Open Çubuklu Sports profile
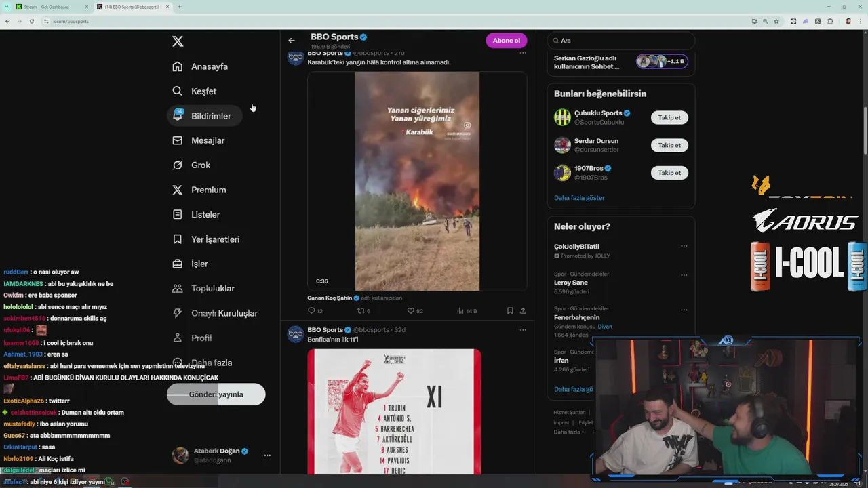The image size is (868, 488). pyautogui.click(x=598, y=113)
